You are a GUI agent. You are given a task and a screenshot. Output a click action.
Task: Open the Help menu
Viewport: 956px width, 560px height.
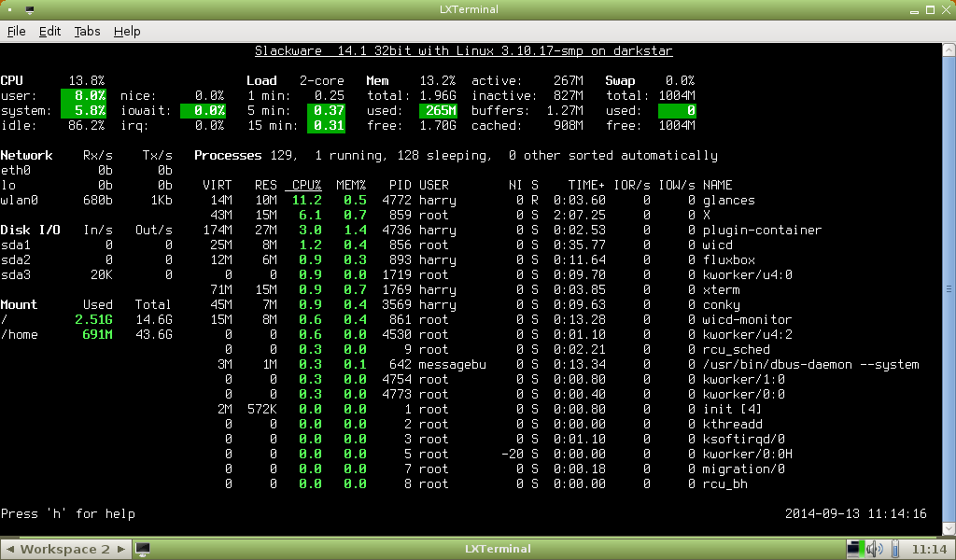pos(127,31)
